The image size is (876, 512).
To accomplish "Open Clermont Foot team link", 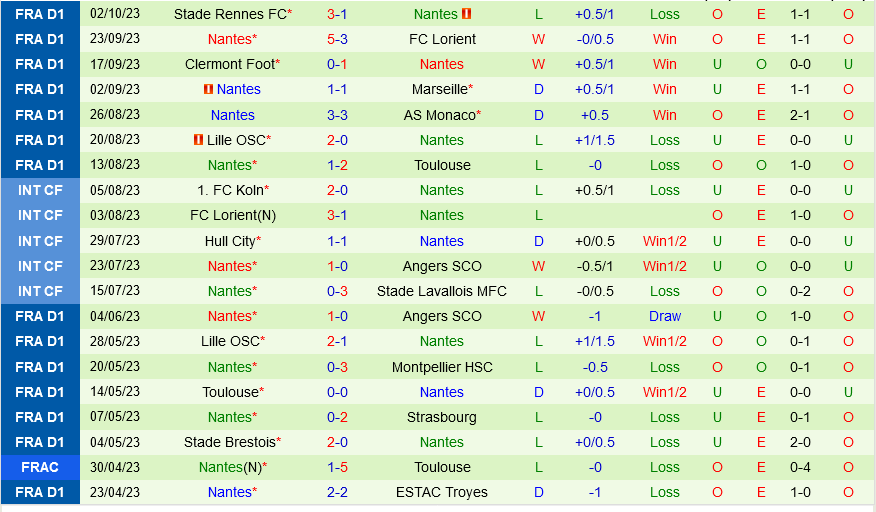I will tap(229, 64).
